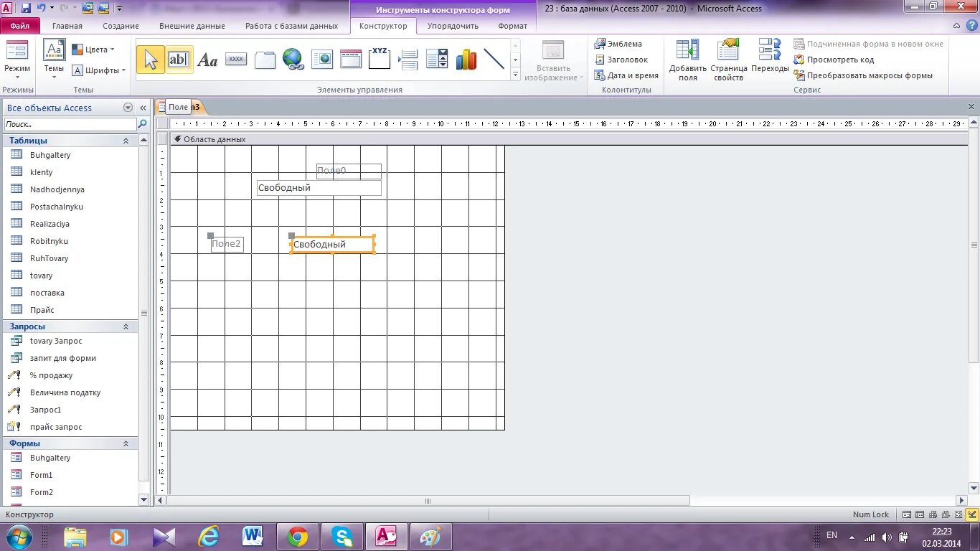Select the web browser control
This screenshot has width=980, height=551.
pyautogui.click(x=322, y=60)
